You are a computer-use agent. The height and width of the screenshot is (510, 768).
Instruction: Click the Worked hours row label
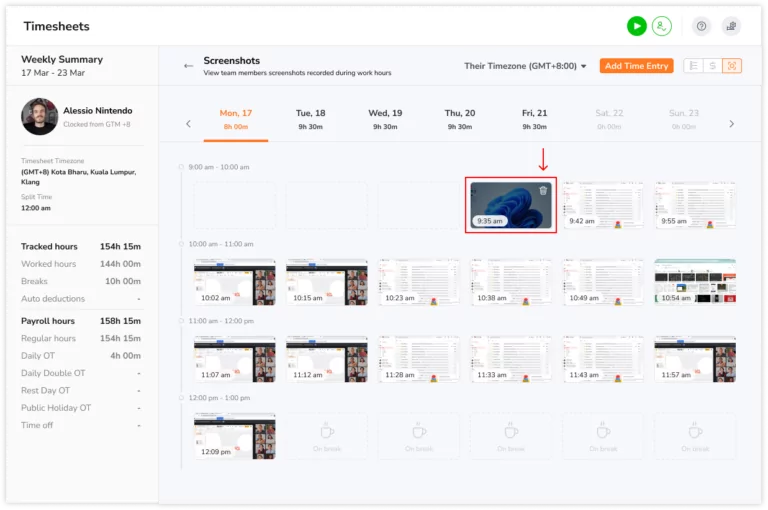click(x=48, y=264)
